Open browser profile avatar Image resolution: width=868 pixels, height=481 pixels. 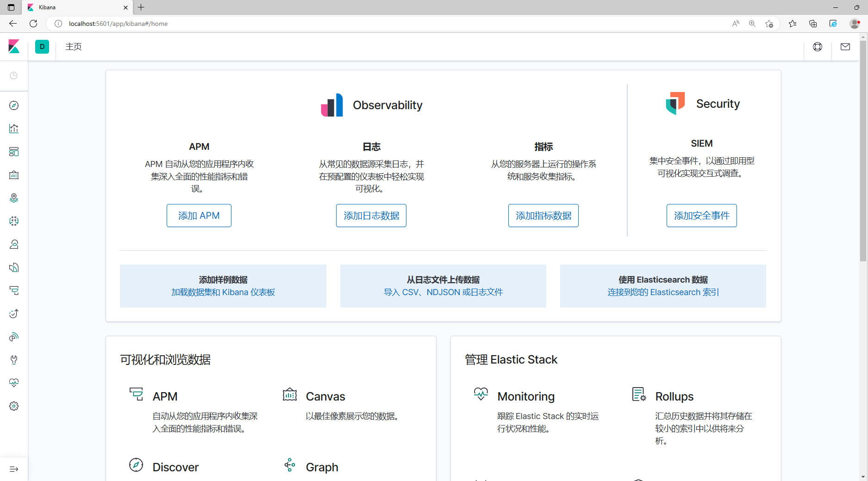(x=855, y=24)
